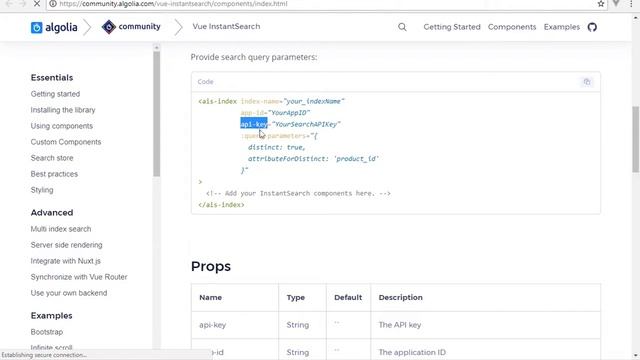The width and height of the screenshot is (640, 360).
Task: Click the Essentials sidebar heading
Action: coord(52,78)
